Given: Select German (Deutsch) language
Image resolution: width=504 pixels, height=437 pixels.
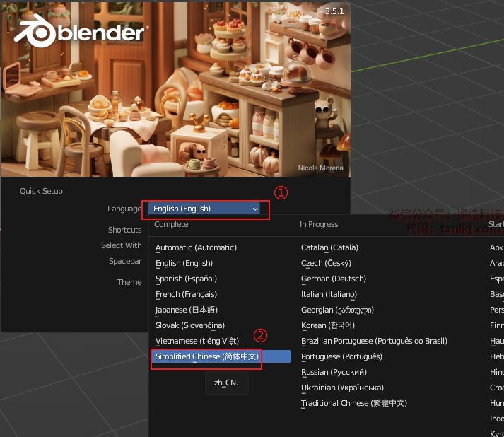Looking at the screenshot, I should point(334,279).
